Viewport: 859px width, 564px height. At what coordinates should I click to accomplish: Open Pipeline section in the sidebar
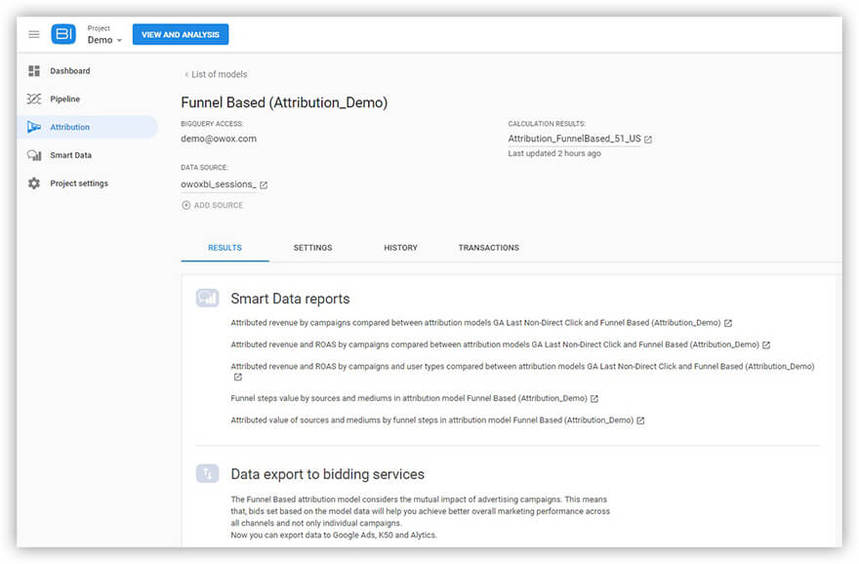pos(65,99)
